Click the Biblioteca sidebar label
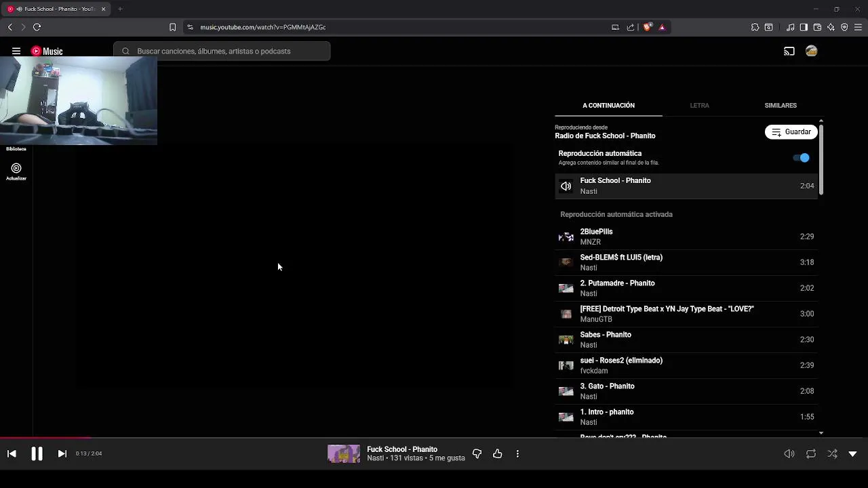Screen dimensions: 868x488 click(x=16, y=149)
